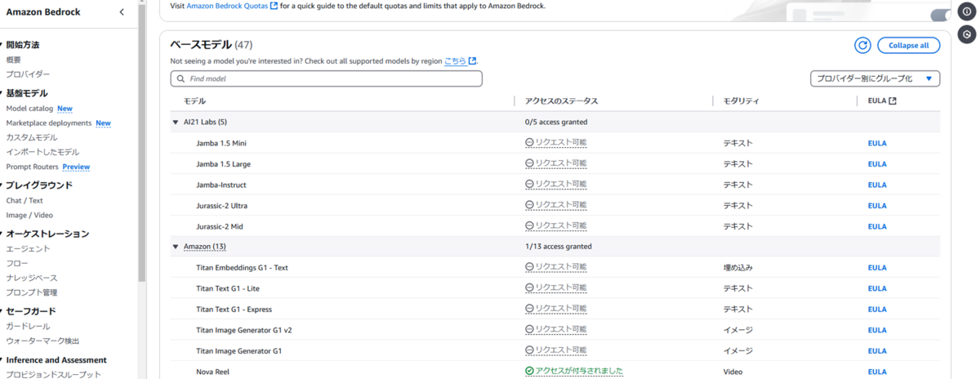Screen dimensions: 980x379
Task: Open EULA link for Titan Text G1 - Lite
Action: 877,288
